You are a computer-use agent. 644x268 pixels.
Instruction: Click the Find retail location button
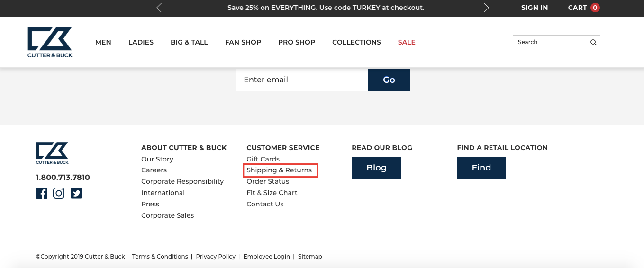coord(481,168)
